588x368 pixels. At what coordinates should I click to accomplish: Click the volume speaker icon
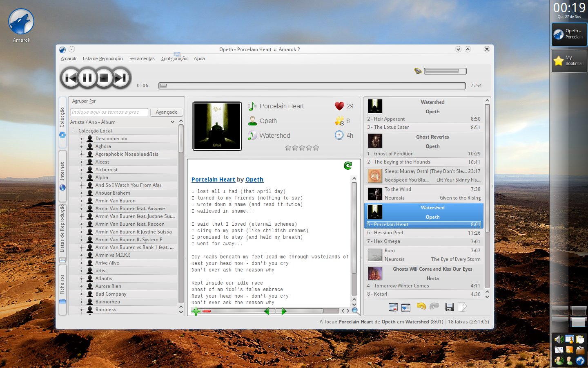coord(418,71)
